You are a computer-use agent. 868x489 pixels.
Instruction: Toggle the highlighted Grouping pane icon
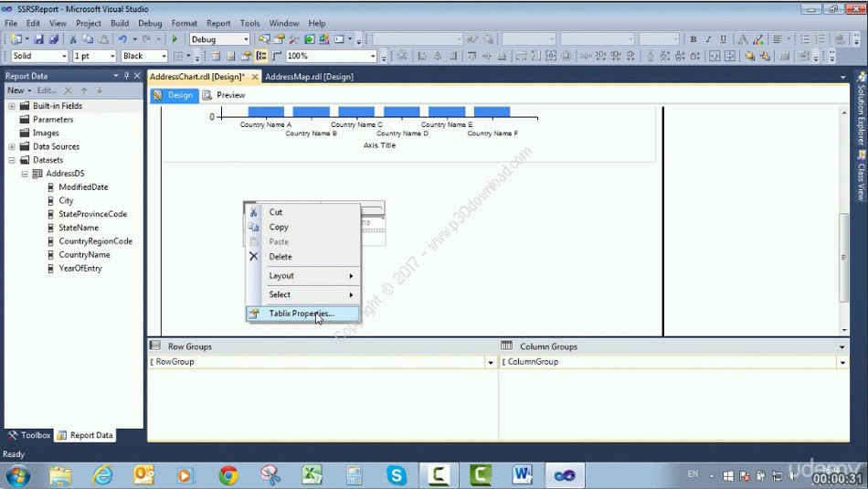[x=261, y=56]
